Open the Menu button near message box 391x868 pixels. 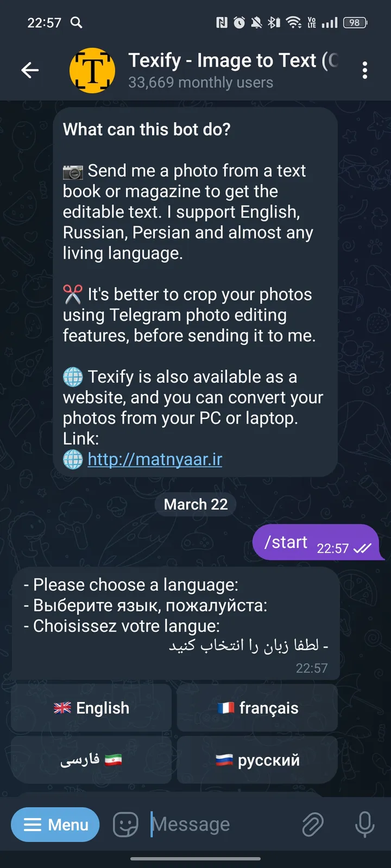55,824
